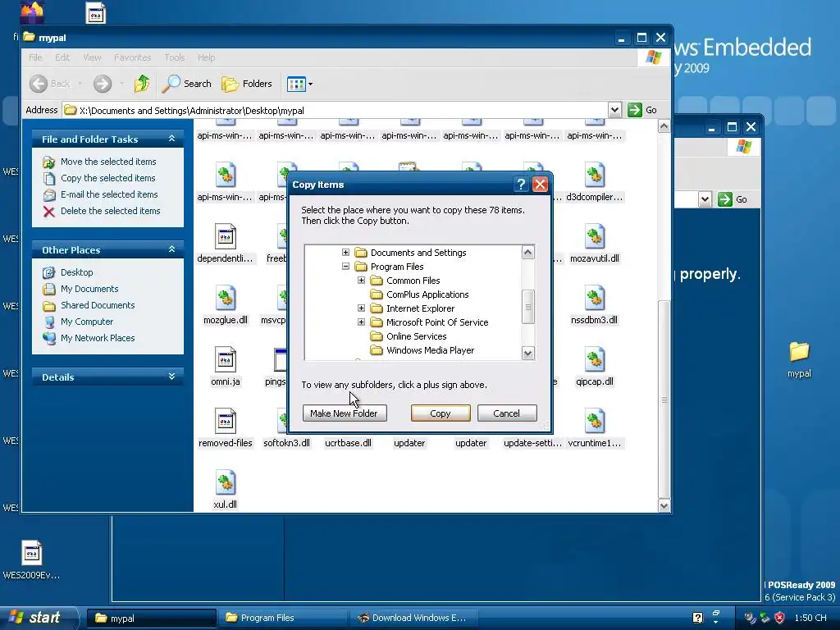The height and width of the screenshot is (630, 840).
Task: Select Online Services folder in tree
Action: coord(416,336)
